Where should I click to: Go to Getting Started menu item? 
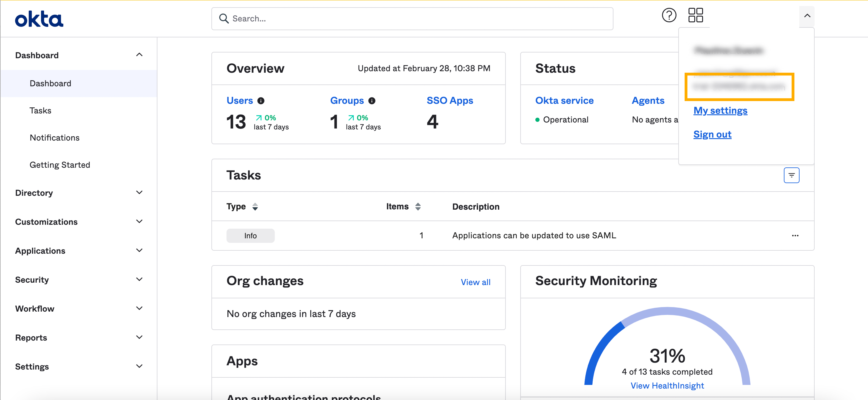[60, 165]
